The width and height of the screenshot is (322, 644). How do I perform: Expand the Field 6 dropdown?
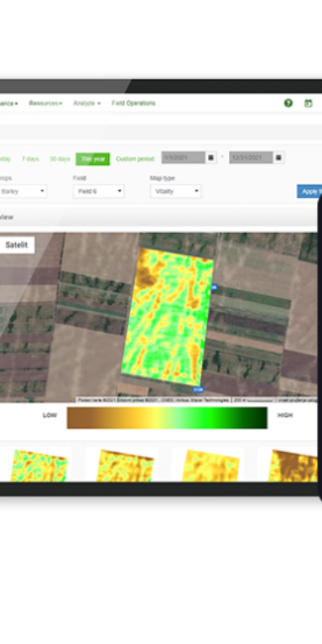[x=99, y=191]
